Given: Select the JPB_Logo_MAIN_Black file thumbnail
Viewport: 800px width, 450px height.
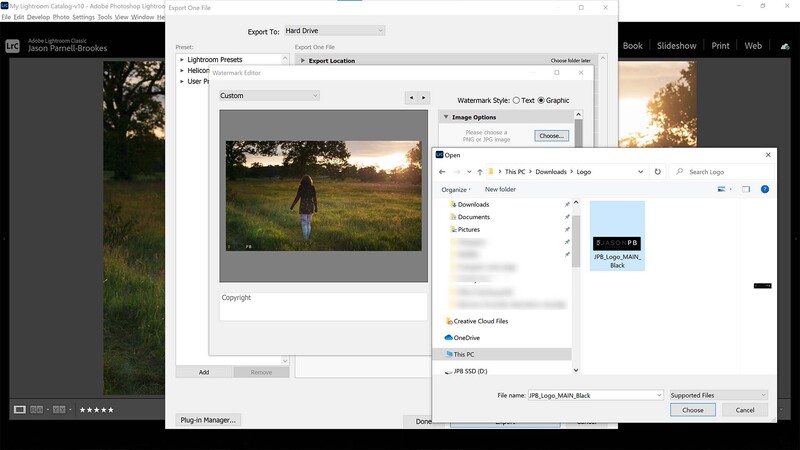Looking at the screenshot, I should pyautogui.click(x=617, y=236).
